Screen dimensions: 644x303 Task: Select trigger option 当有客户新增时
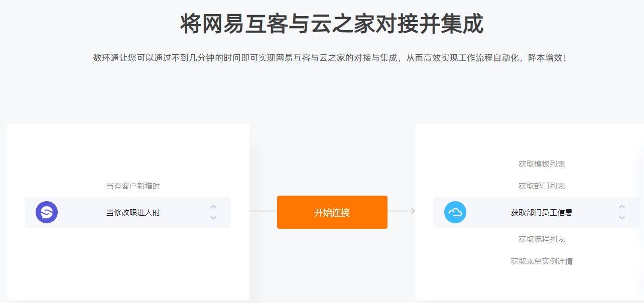(133, 186)
